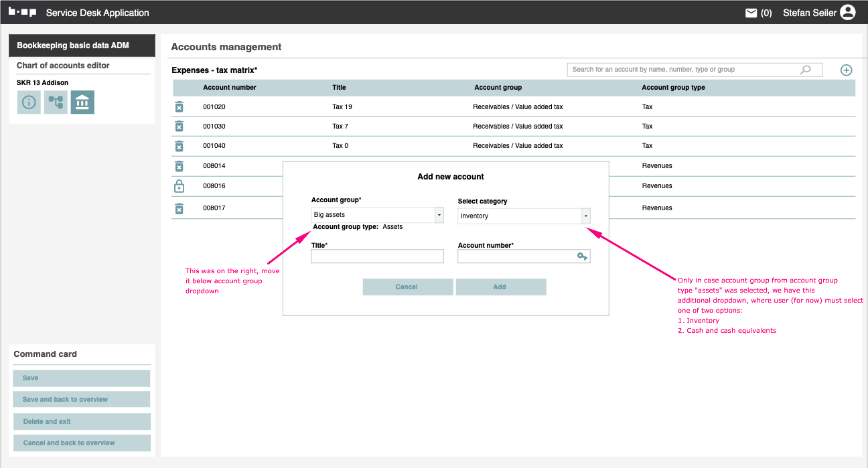Select the bank building accounts icon
The width and height of the screenshot is (868, 468).
[x=82, y=102]
